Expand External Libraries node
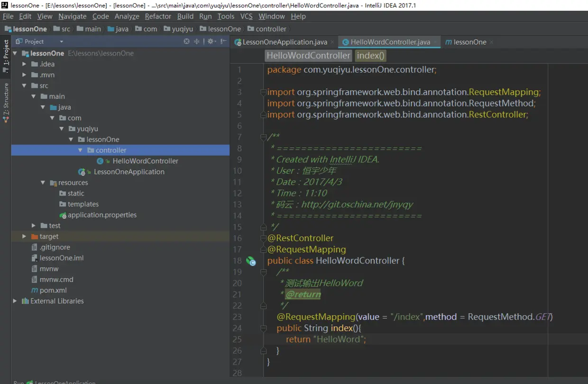The height and width of the screenshot is (384, 588). tap(15, 301)
